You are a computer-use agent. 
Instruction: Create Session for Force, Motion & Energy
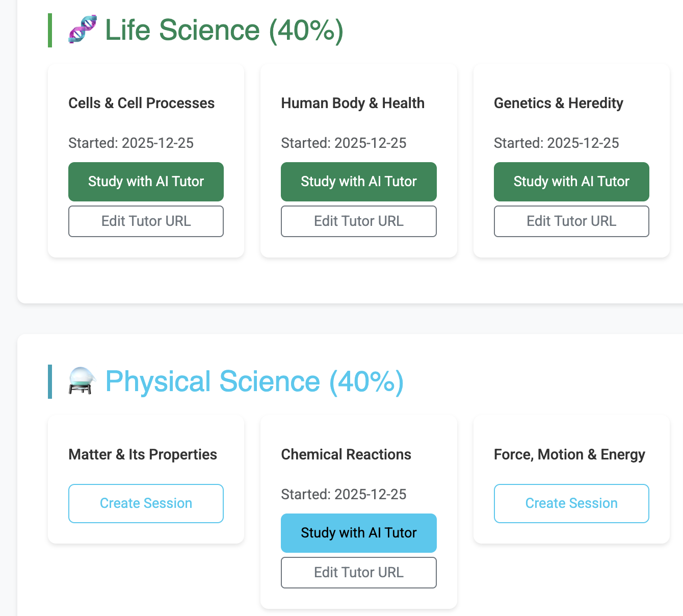pyautogui.click(x=571, y=503)
